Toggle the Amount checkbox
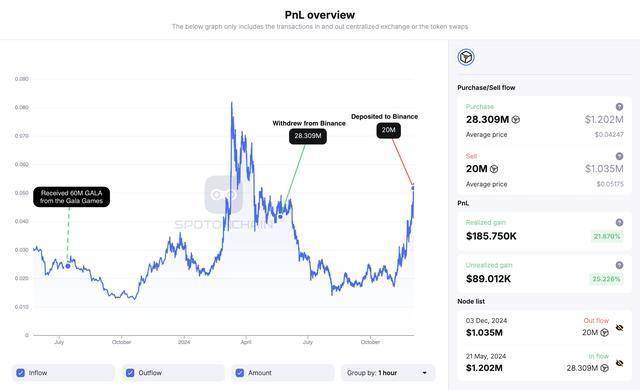 pyautogui.click(x=240, y=373)
